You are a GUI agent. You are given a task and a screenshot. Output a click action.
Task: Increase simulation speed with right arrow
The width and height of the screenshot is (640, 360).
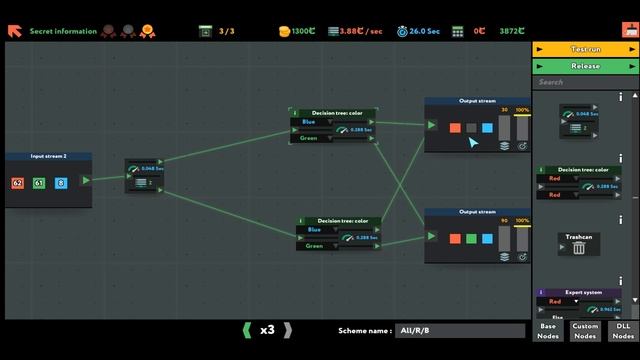(x=288, y=330)
